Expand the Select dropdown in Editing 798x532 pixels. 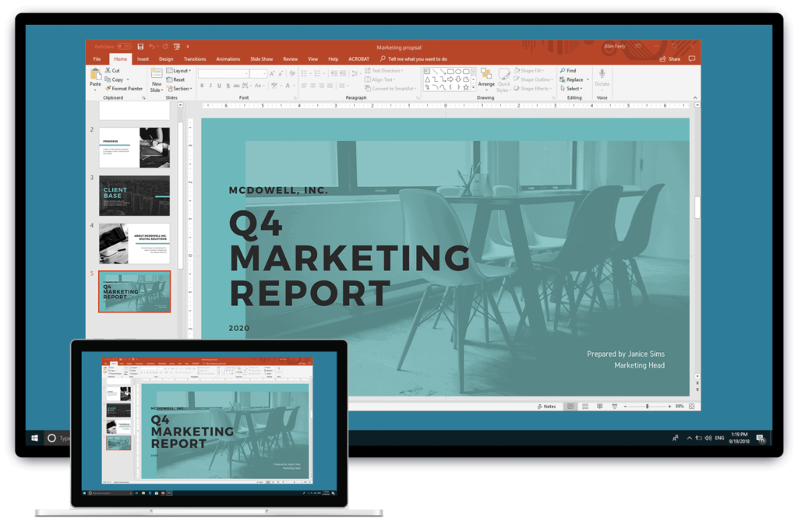(x=571, y=89)
